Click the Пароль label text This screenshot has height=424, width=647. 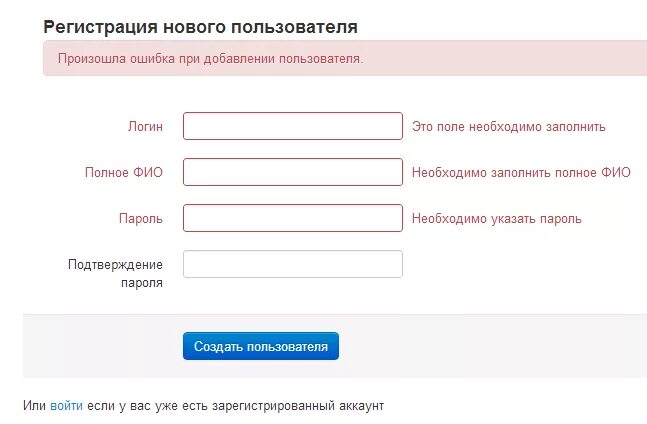[x=141, y=218]
